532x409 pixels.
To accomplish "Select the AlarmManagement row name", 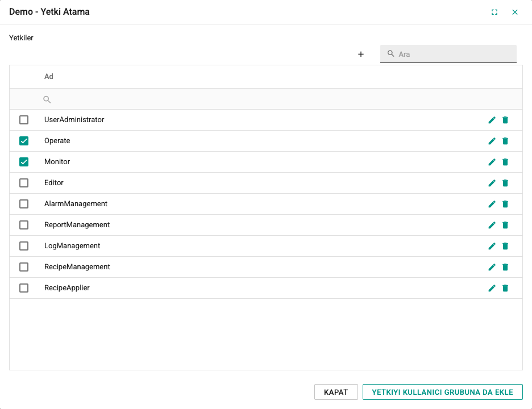I will point(76,204).
